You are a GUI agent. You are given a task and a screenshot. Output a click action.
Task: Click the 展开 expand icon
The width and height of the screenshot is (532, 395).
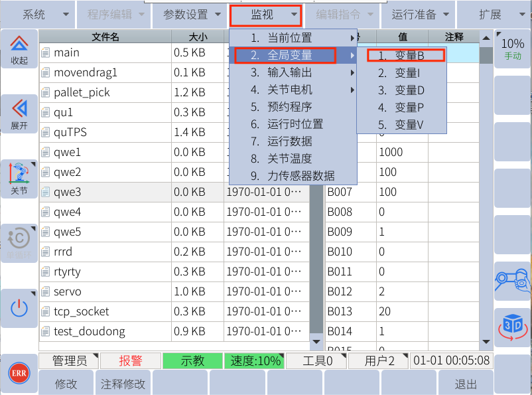[x=19, y=114]
